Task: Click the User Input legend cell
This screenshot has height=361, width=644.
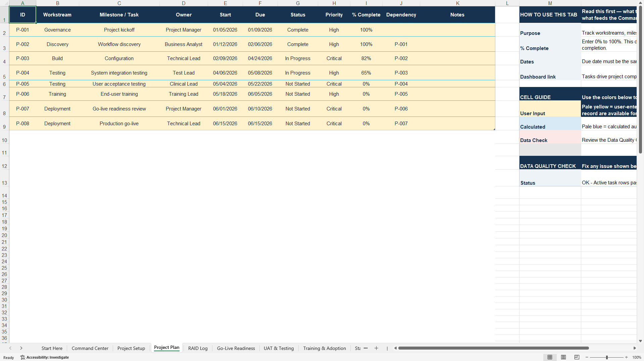Action: pos(550,109)
